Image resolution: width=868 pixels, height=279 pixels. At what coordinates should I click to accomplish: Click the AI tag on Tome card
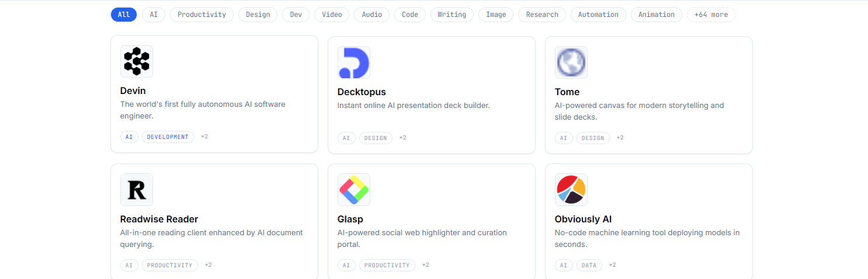[x=564, y=138]
